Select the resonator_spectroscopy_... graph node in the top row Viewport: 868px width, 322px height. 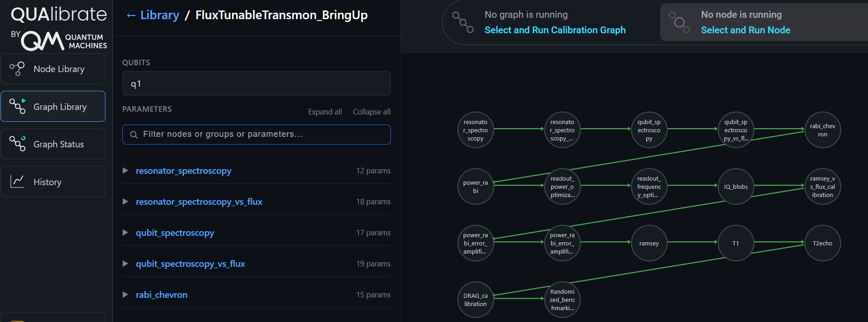click(x=562, y=130)
